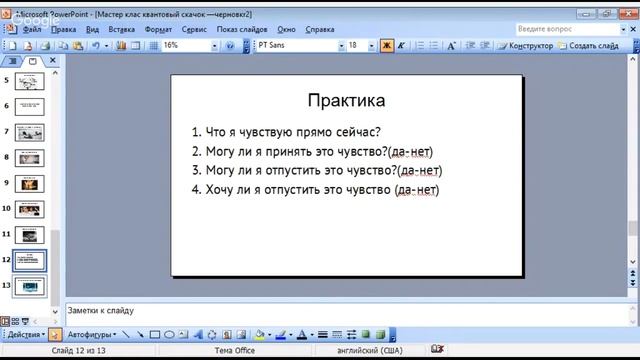
Task: Switch to Normal view icon
Action: (x=5, y=321)
